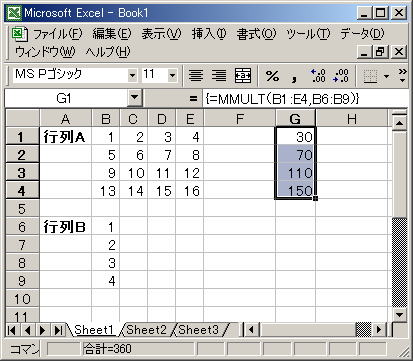Open the 表示(V) menu
This screenshot has width=413, height=361.
[x=161, y=34]
